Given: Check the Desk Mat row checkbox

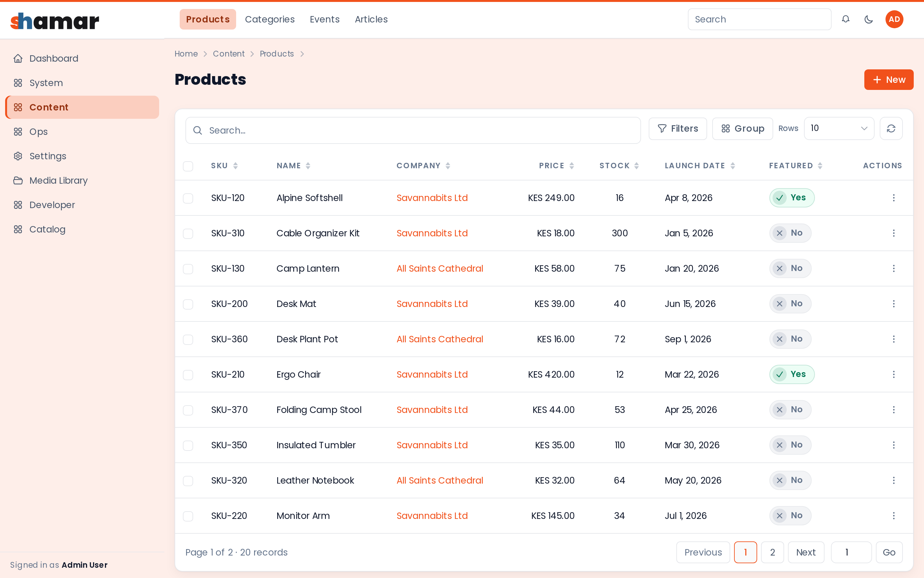Looking at the screenshot, I should coord(188,304).
